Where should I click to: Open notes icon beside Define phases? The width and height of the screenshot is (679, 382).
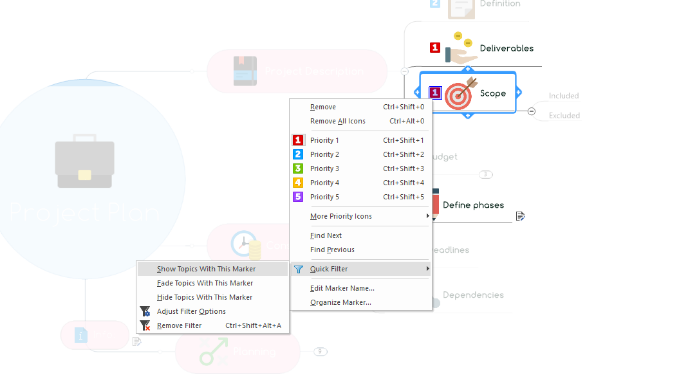[521, 216]
